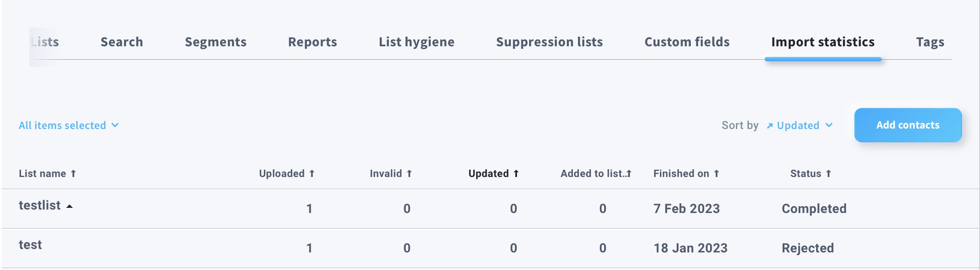Click the List name sort arrow icon
The height and width of the screenshot is (270, 980).
pos(73,174)
